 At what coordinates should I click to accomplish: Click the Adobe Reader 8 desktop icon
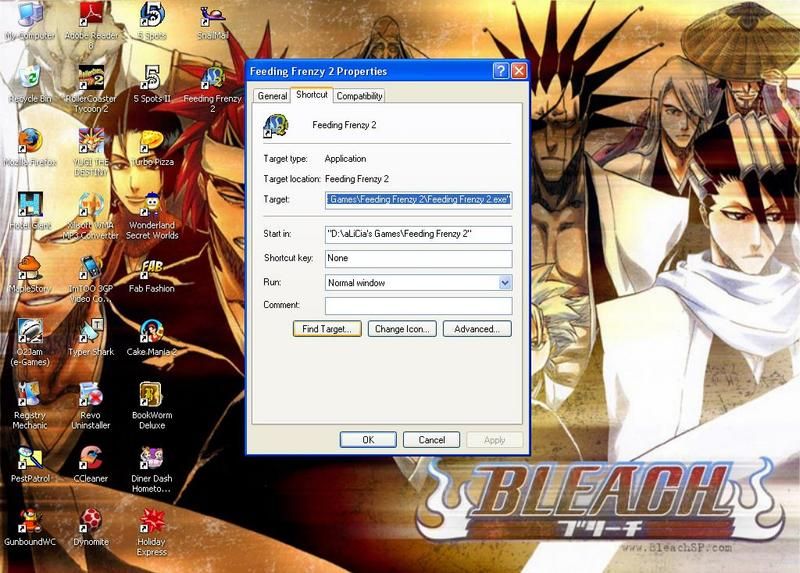click(91, 18)
